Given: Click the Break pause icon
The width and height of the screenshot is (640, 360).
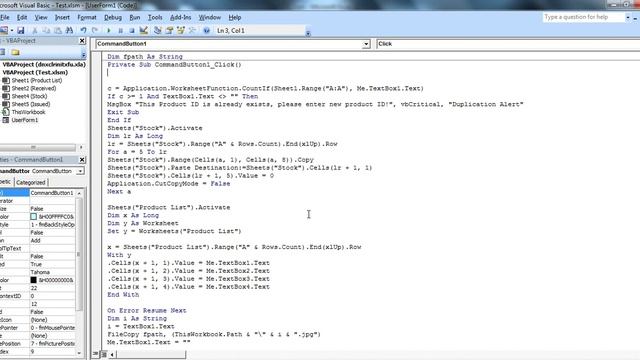Looking at the screenshot, I should click(x=120, y=30).
